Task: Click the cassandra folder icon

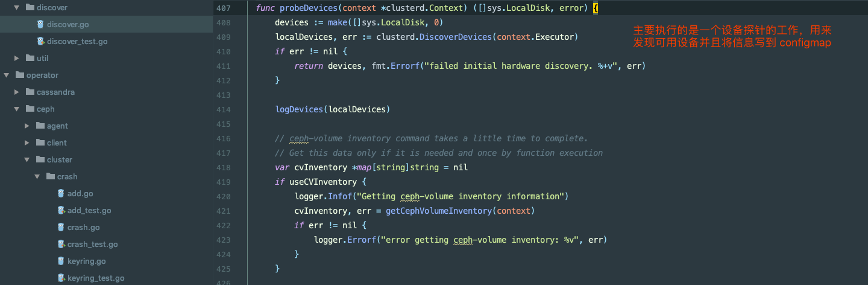Action: pyautogui.click(x=30, y=92)
